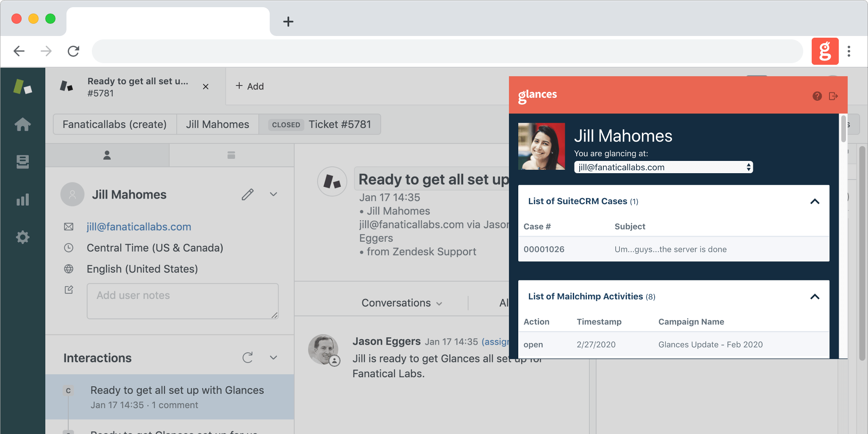Image resolution: width=868 pixels, height=434 pixels.
Task: Click 'Um...guys...the server is done' subject
Action: click(x=671, y=249)
